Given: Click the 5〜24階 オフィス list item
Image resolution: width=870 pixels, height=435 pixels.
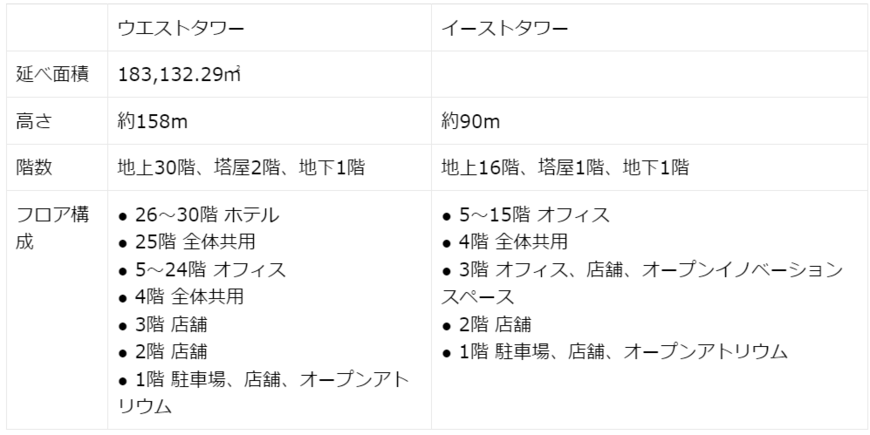Looking at the screenshot, I should tap(210, 269).
